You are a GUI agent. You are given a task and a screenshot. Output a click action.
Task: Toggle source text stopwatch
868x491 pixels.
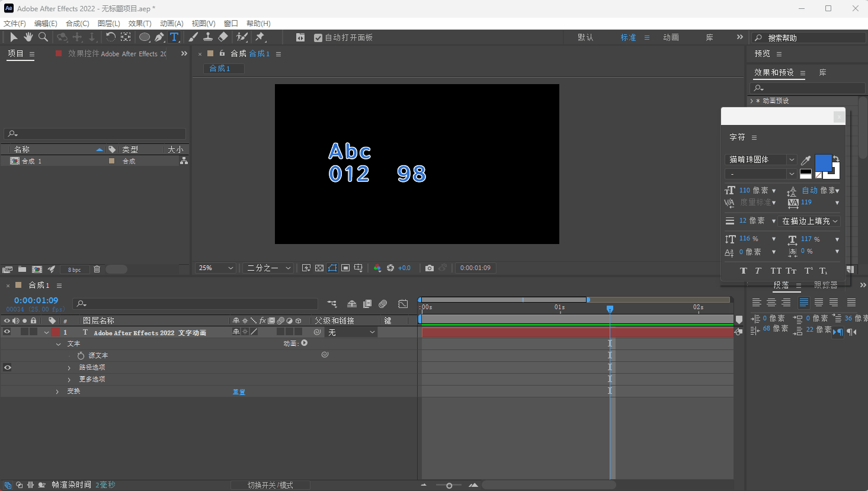click(81, 356)
